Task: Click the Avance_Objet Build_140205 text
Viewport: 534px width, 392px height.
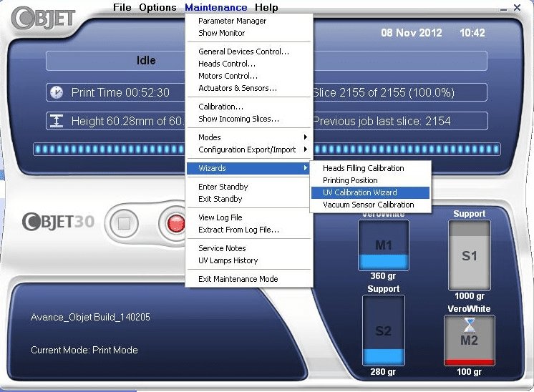Action: pos(90,317)
